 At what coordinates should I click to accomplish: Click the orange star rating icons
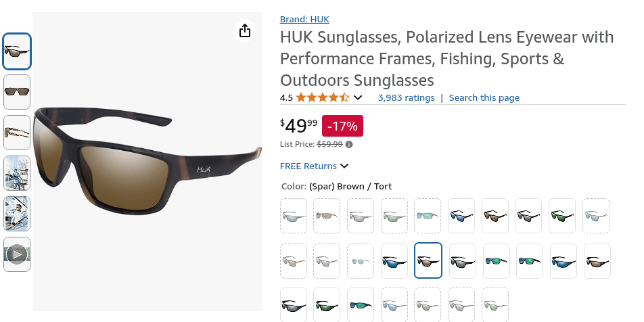323,97
